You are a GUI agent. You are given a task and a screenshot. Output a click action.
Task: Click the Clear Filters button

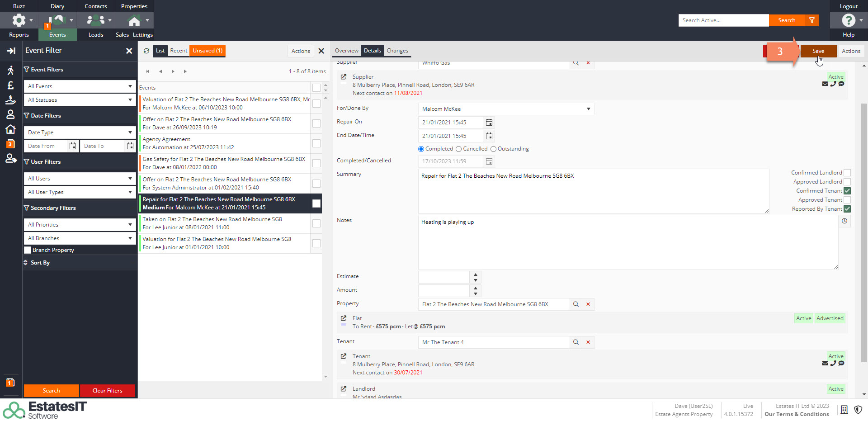pyautogui.click(x=107, y=391)
